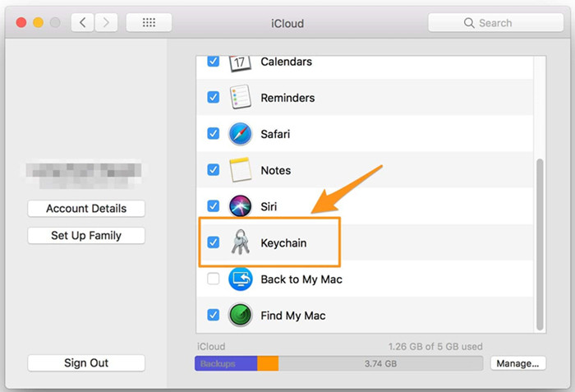Select the Keychain label text

click(x=283, y=243)
